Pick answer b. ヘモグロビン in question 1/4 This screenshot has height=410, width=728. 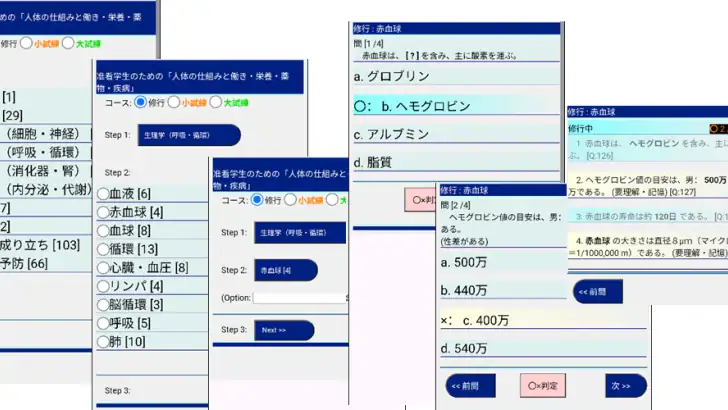(456, 106)
